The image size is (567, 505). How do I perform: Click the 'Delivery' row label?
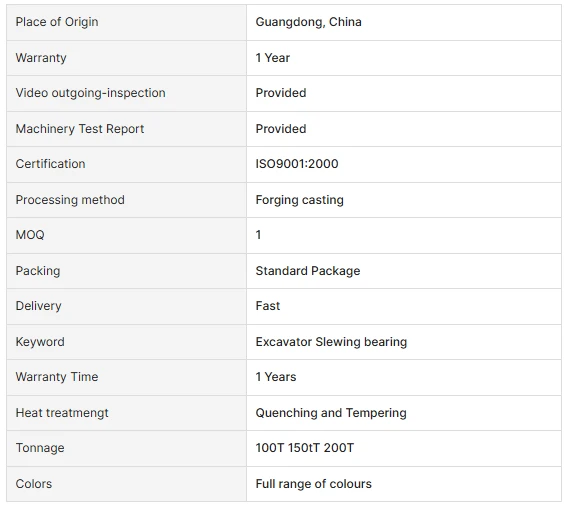pyautogui.click(x=38, y=306)
